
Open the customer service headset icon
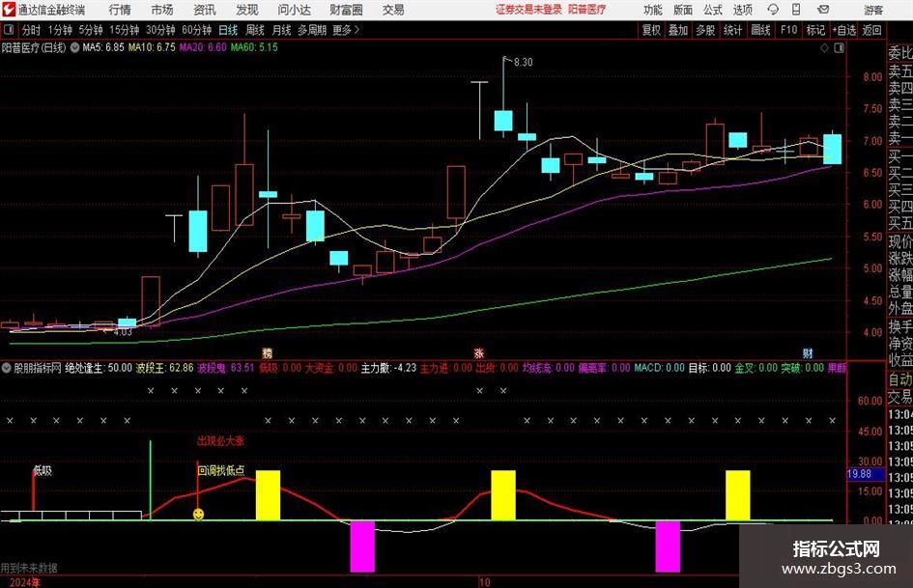[x=773, y=10]
